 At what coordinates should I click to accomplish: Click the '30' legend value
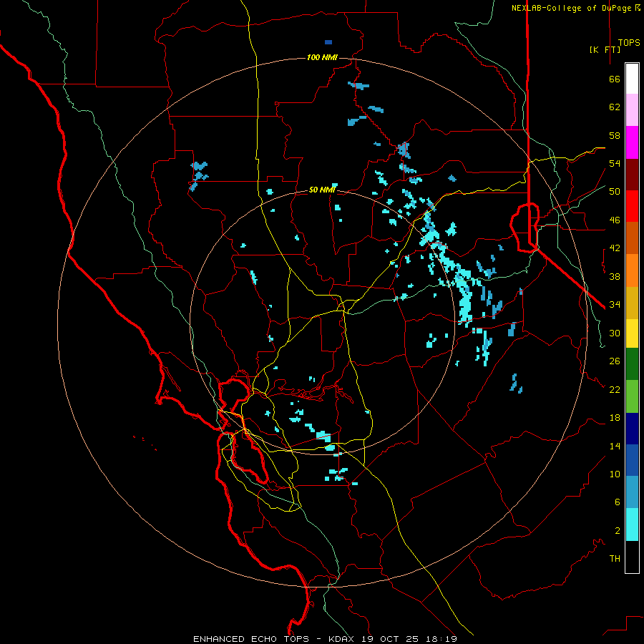tap(615, 333)
